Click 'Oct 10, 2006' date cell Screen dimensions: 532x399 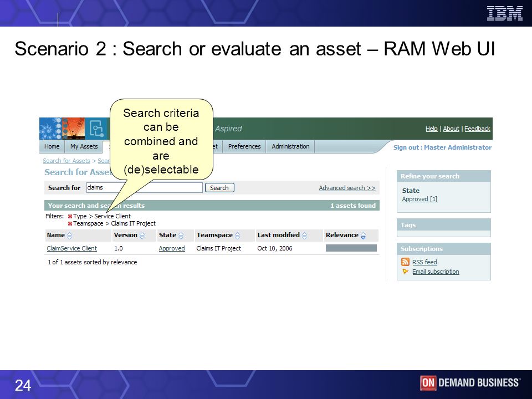pos(275,248)
